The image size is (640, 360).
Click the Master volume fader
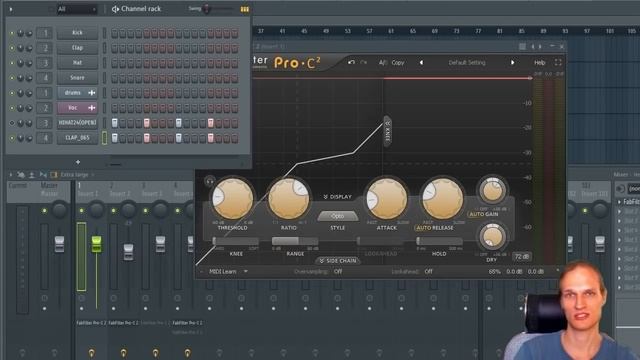60,244
